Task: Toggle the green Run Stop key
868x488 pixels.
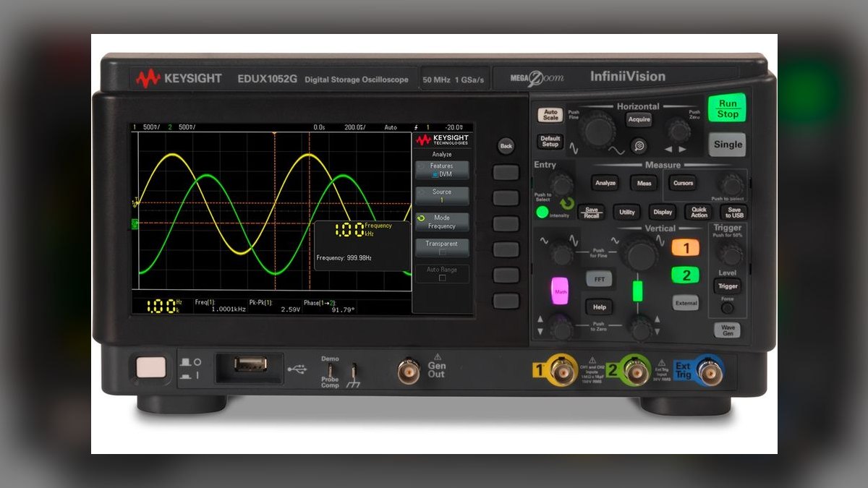Action: coord(727,109)
